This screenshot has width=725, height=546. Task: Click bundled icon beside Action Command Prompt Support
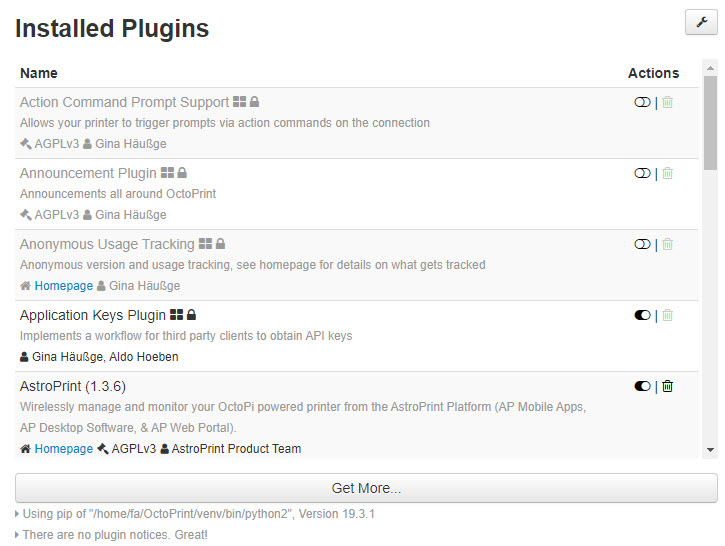pos(240,102)
